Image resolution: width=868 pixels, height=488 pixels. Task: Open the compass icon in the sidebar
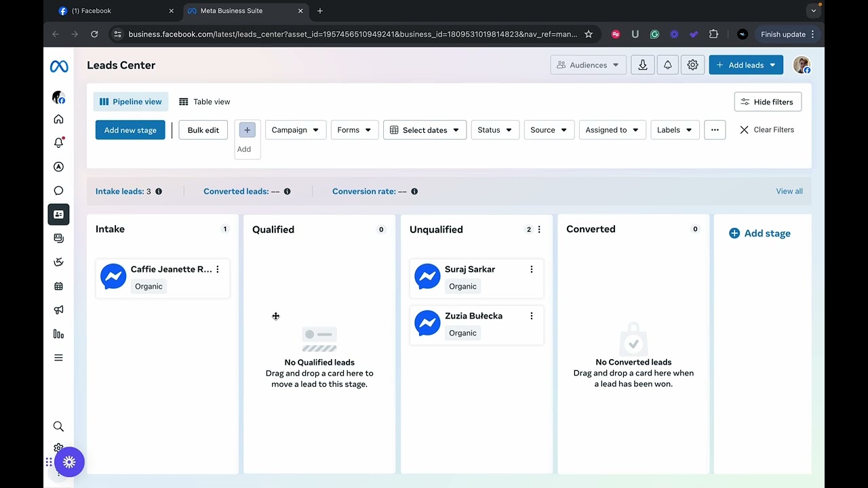point(58,167)
